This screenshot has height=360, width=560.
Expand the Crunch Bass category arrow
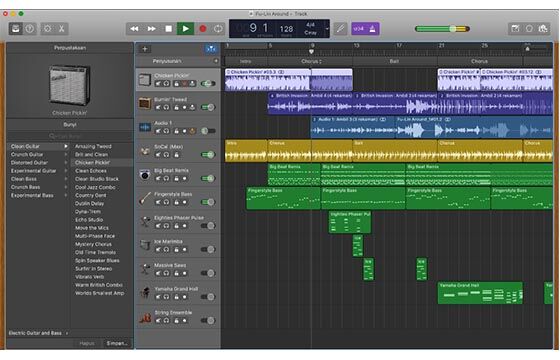click(x=66, y=187)
